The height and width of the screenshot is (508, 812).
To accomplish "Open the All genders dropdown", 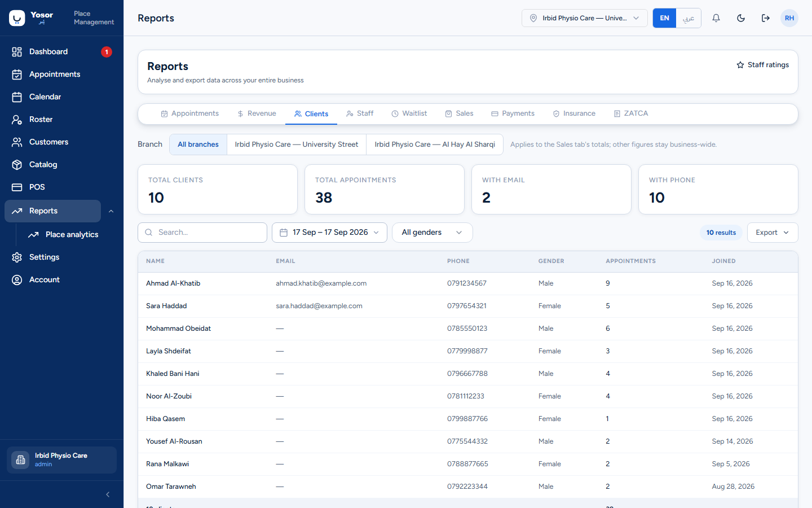I will [x=432, y=233].
